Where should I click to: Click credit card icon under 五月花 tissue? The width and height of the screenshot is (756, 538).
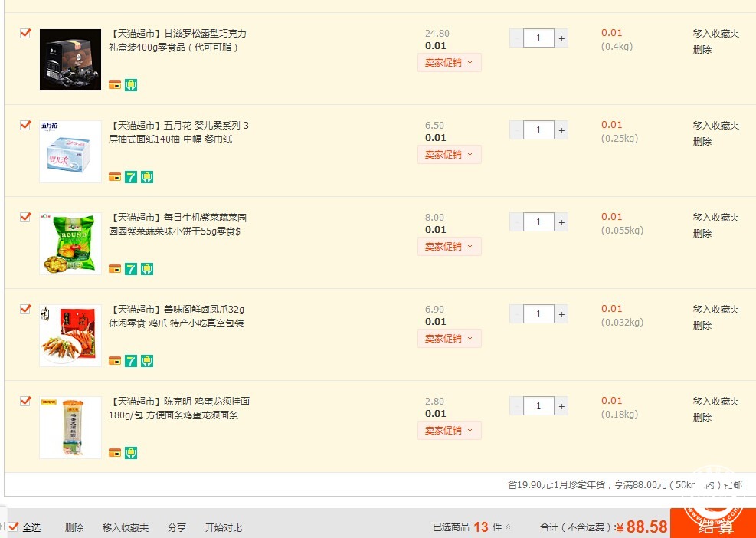click(x=115, y=177)
